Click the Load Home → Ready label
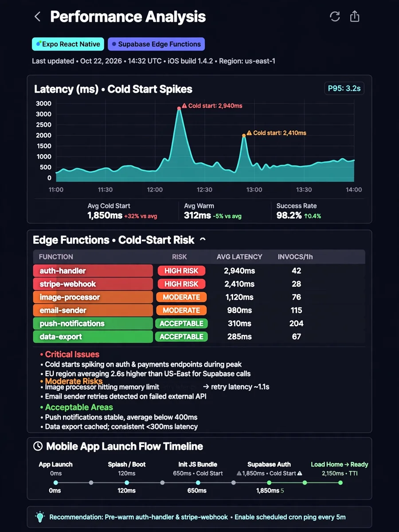Viewport: 399px width, 532px height. [x=340, y=465]
